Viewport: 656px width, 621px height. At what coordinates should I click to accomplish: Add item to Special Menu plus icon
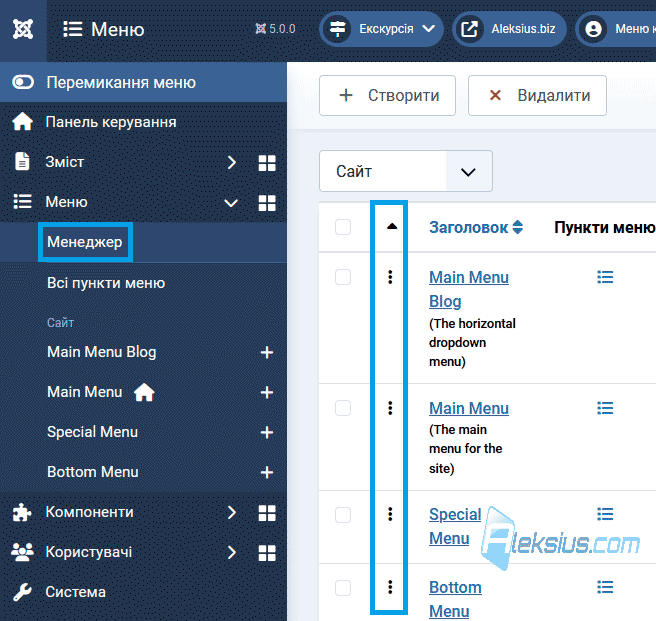coord(267,432)
